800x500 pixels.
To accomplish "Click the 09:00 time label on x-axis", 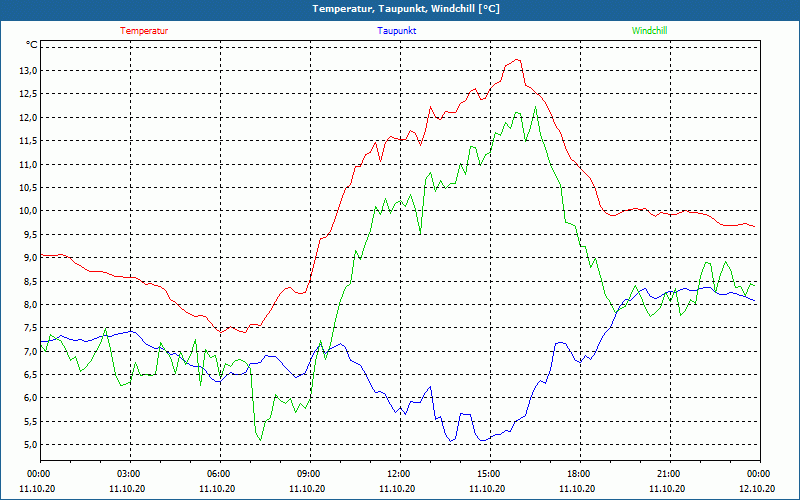I will pos(310,474).
